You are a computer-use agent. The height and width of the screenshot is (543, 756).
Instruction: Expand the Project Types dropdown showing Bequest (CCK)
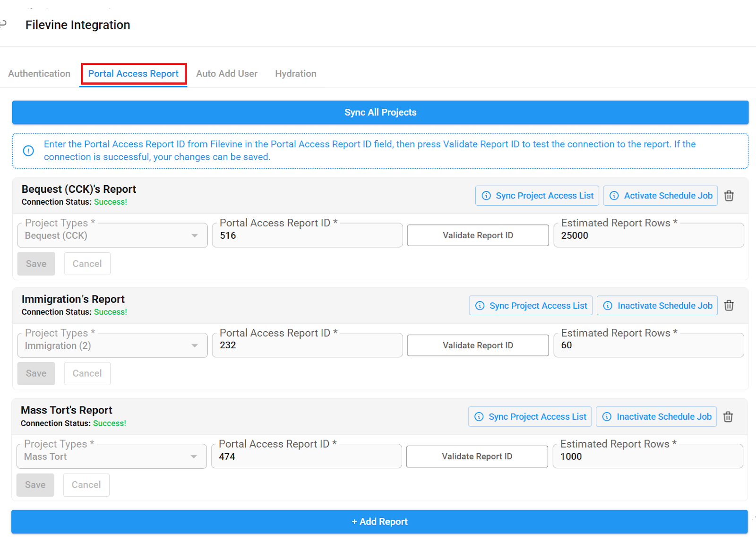(x=112, y=235)
